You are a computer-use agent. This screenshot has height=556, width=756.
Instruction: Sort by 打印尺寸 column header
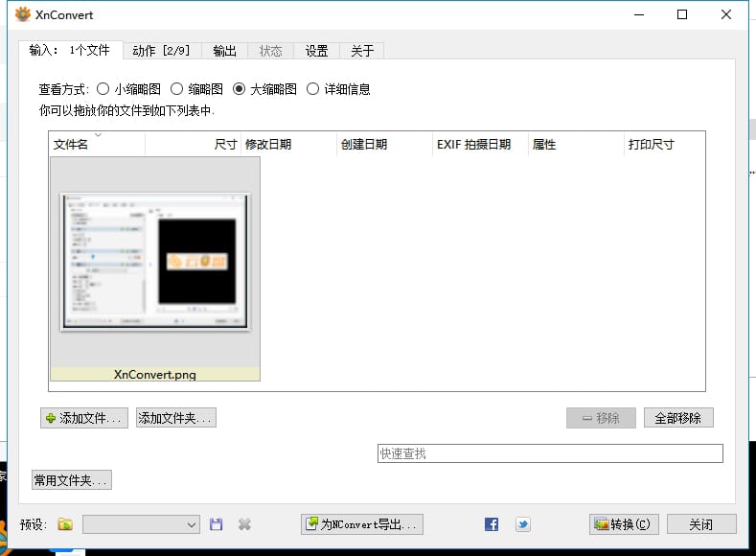[x=664, y=144]
